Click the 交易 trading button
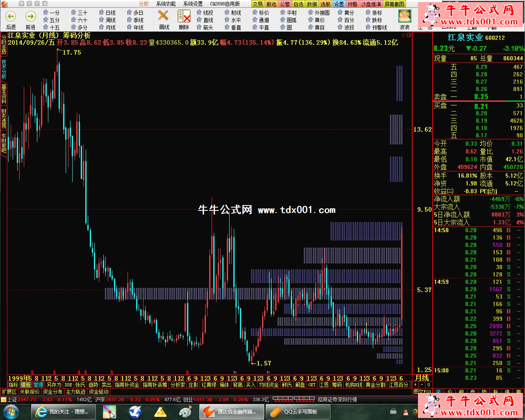The width and height of the screenshot is (525, 420). click(x=258, y=4)
